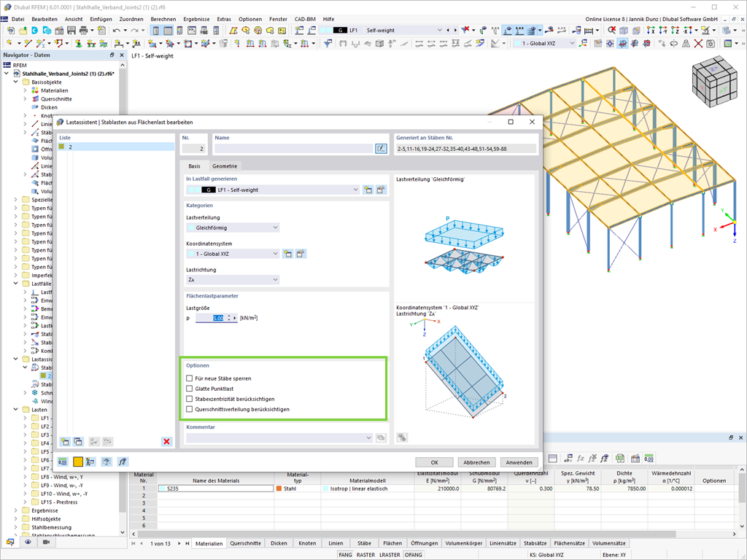The image size is (747, 560).
Task: Toggle the LRASTER status button
Action: (x=390, y=555)
